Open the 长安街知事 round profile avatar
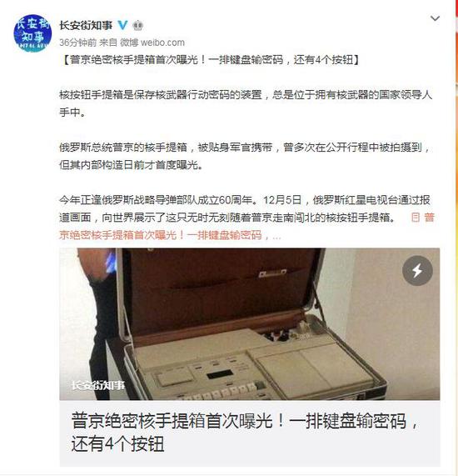The image size is (458, 476). 32,33
